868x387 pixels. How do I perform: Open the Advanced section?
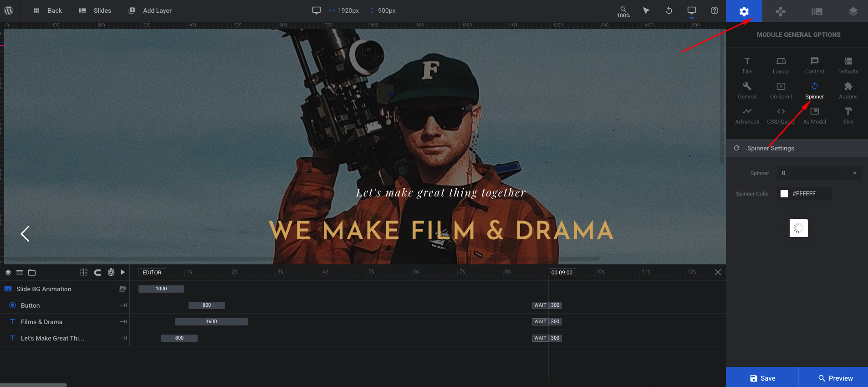pos(747,116)
